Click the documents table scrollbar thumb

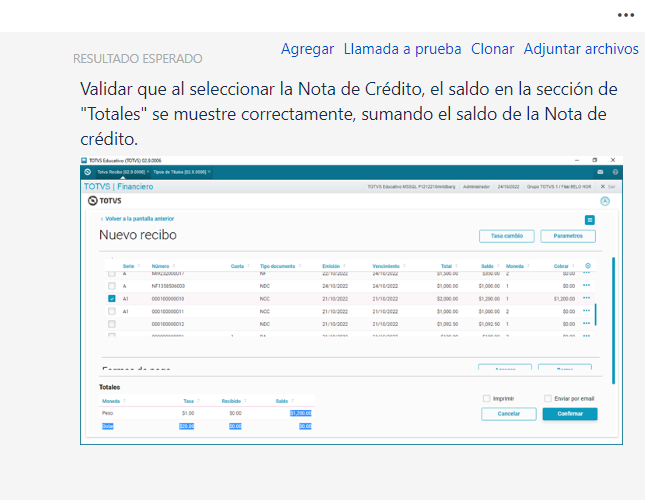595,314
